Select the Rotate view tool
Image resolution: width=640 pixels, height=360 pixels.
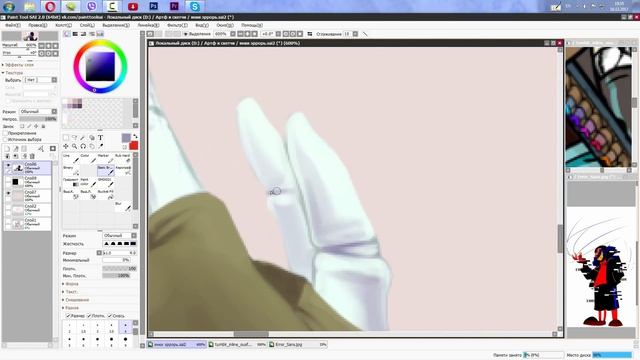pos(83,146)
